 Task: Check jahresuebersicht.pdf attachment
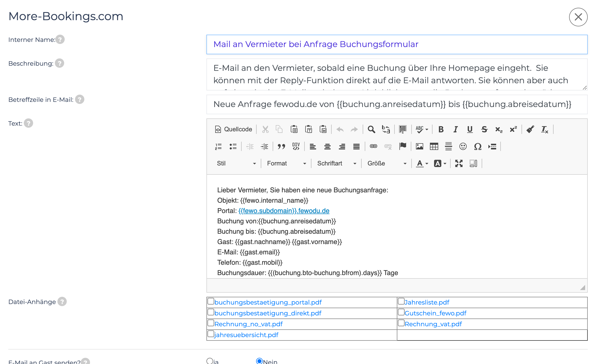click(x=211, y=334)
